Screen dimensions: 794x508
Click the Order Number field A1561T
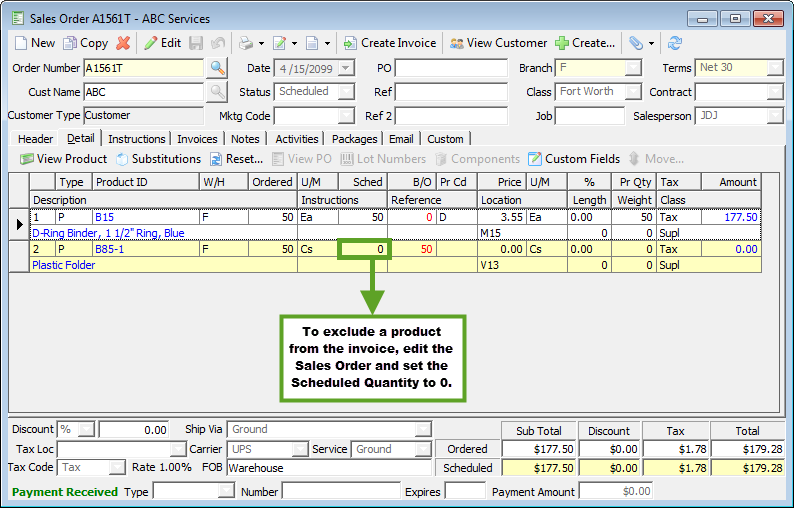[x=144, y=68]
